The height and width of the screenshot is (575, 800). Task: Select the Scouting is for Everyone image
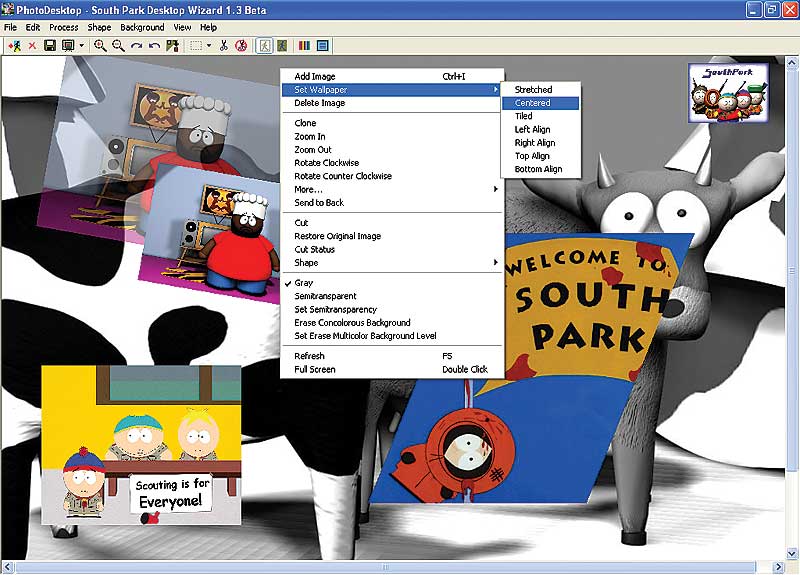141,445
